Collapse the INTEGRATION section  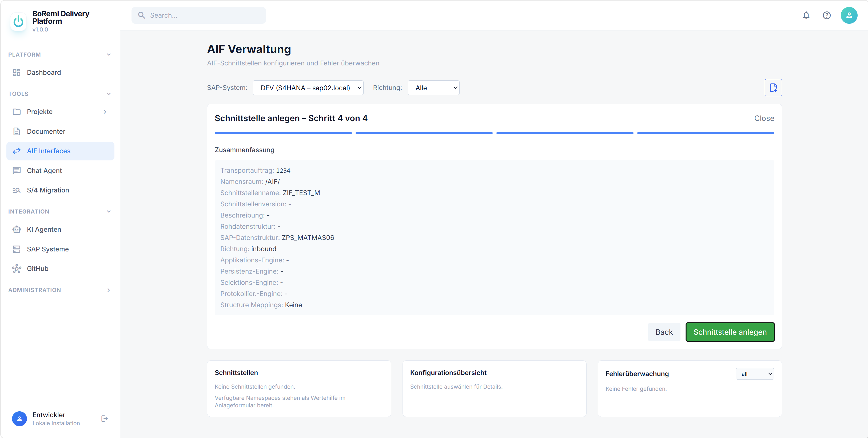pos(109,211)
